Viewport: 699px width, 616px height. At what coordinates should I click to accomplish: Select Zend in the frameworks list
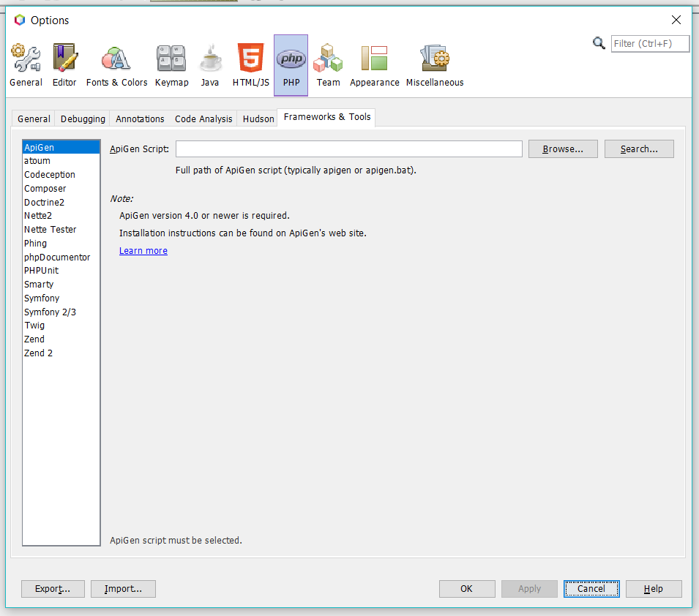(61, 339)
